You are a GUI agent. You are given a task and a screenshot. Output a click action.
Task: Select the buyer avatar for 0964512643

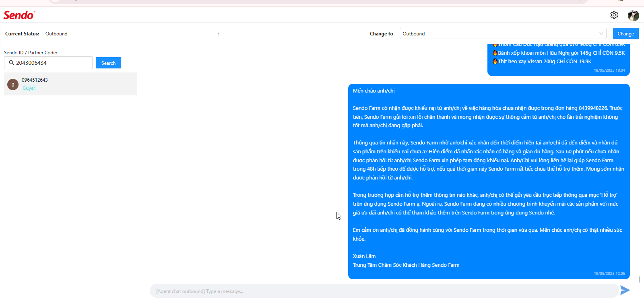(13, 85)
